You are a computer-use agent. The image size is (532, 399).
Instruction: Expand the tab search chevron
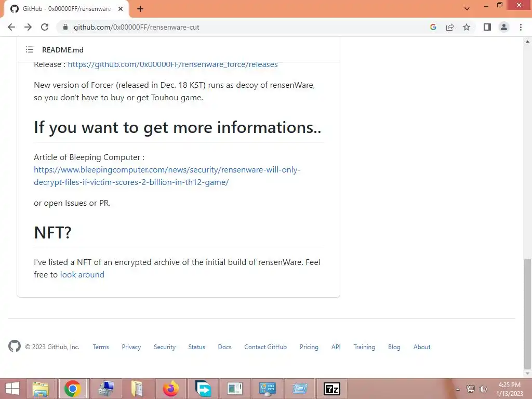tap(467, 9)
